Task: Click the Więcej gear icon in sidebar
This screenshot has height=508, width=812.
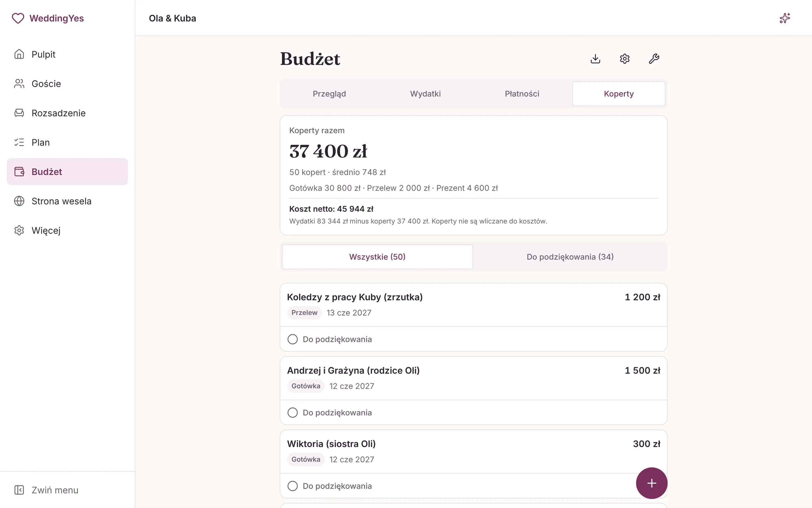Action: (x=19, y=231)
